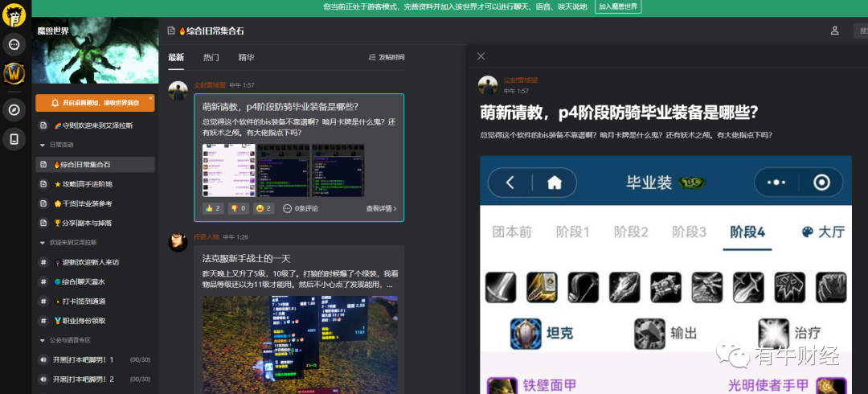Open the direct messages chat bubble icon
The width and height of the screenshot is (868, 394).
[14, 44]
